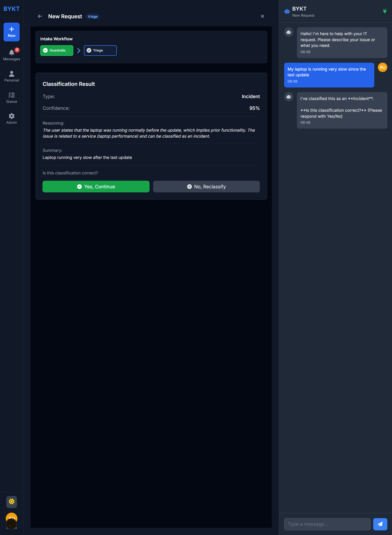This screenshot has width=392, height=535.
Task: Toggle the light/dark theme sun icon
Action: (11, 501)
